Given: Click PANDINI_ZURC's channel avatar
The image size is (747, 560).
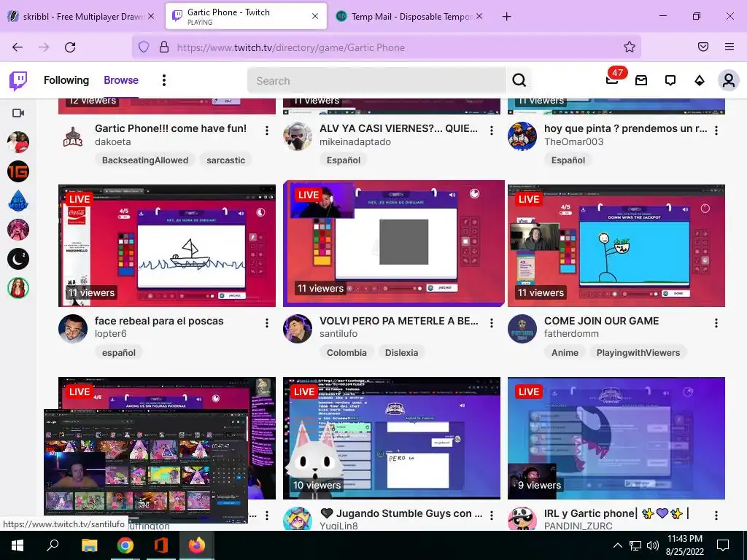Looking at the screenshot, I should point(522,519).
